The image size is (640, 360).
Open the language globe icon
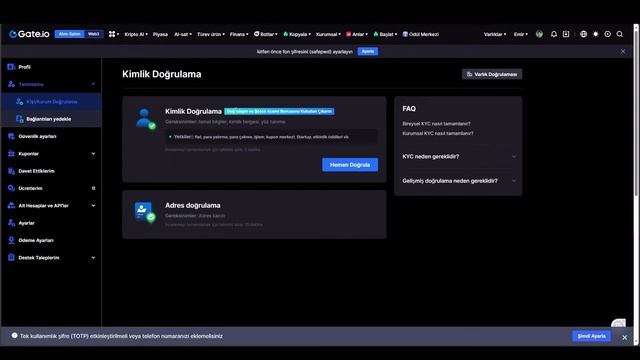pyautogui.click(x=584, y=34)
